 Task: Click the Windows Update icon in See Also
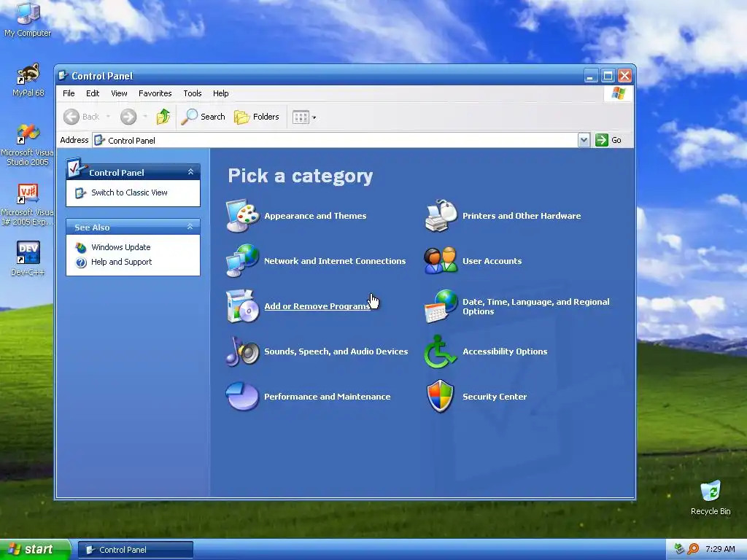coord(81,248)
